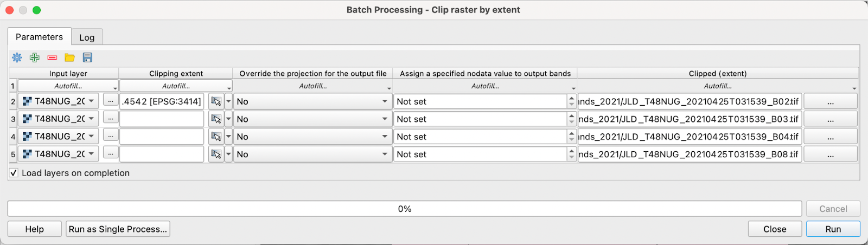Open batch settings from folder icon
The width and height of the screenshot is (868, 245).
69,57
